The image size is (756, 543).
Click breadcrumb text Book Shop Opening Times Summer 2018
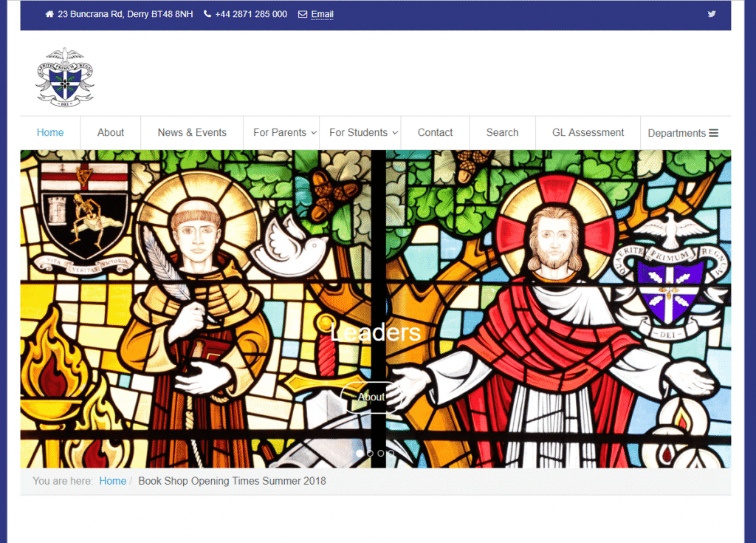(x=232, y=481)
